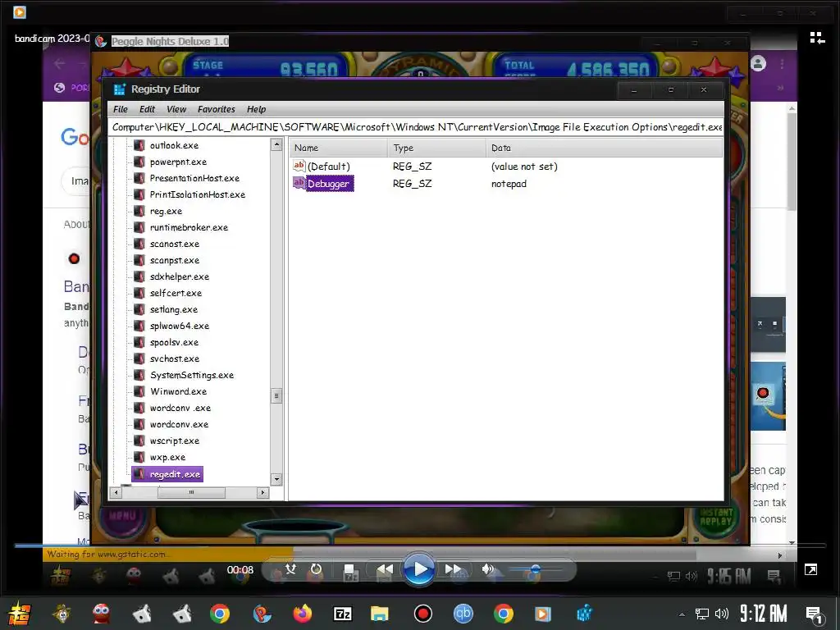Click the Media Player icon in the title bar
The height and width of the screenshot is (630, 840).
[x=20, y=11]
